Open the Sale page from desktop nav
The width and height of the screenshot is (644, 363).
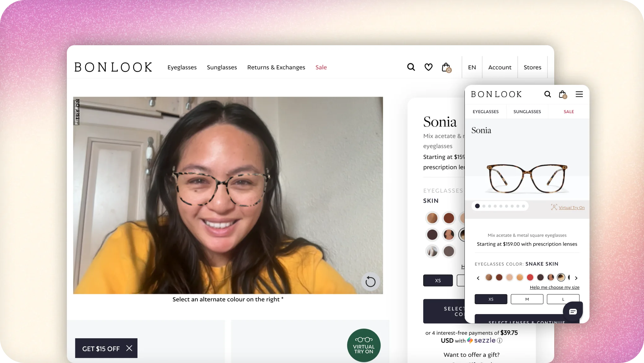click(321, 67)
